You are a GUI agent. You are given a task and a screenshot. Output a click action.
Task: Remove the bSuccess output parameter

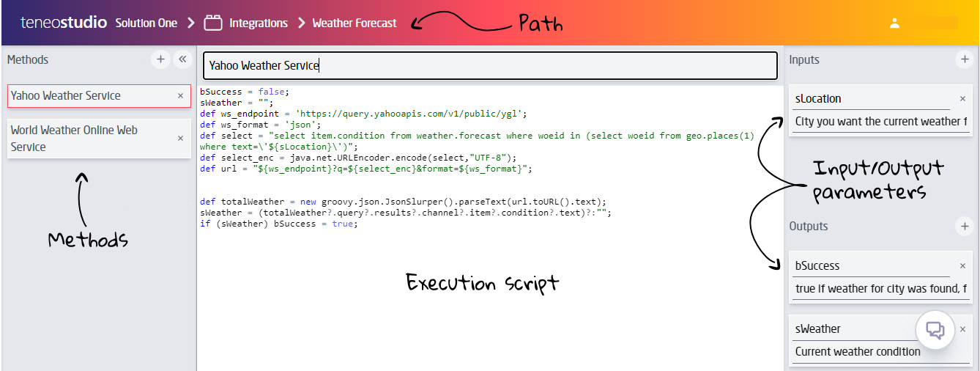pos(962,266)
